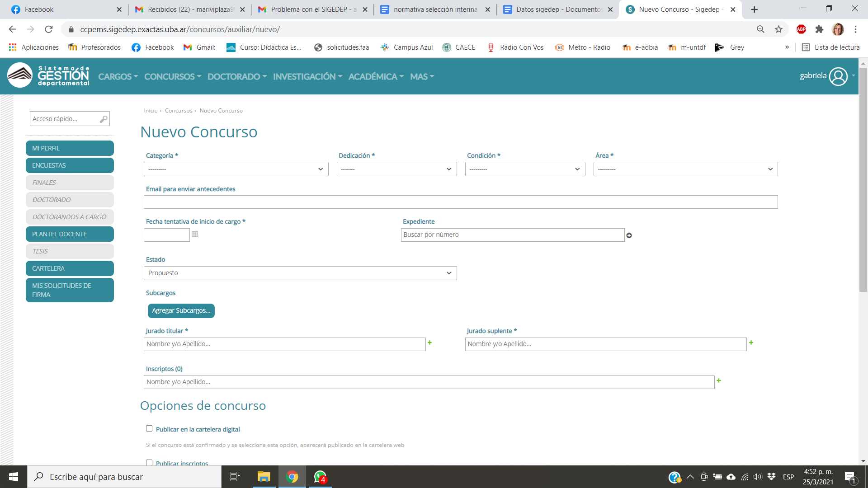Open PLANTEL DOCENTE in the sidebar
Viewport: 868px width, 488px height.
[x=70, y=234]
